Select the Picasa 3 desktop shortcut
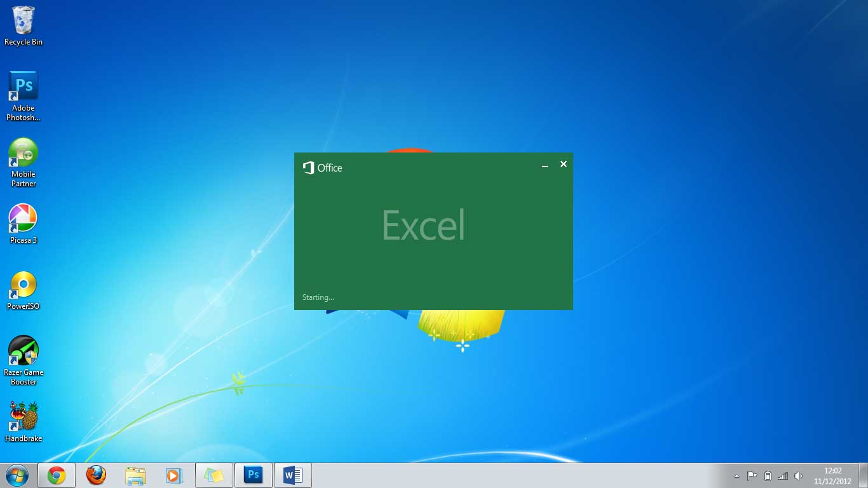Screen dimensions: 868x488 click(24, 224)
